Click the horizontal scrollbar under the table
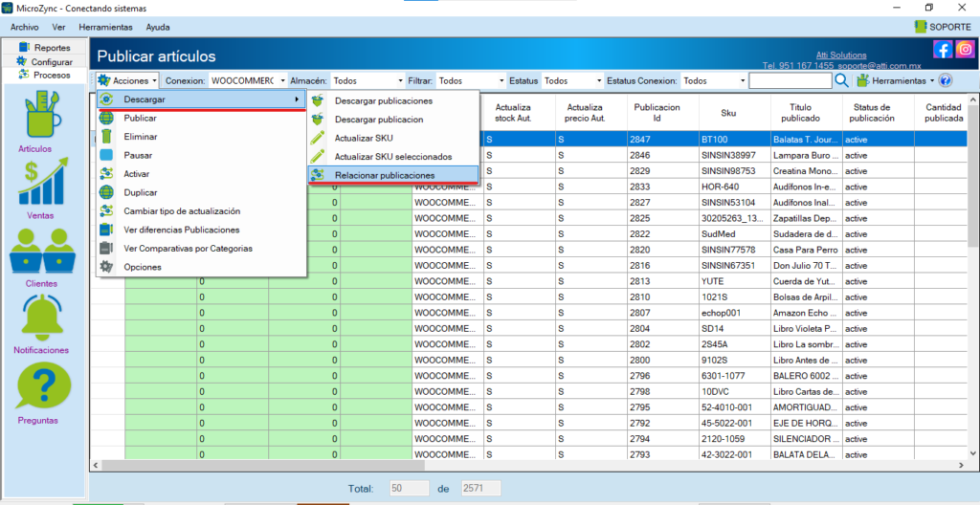Screen dimensions: 980x505 (262, 466)
